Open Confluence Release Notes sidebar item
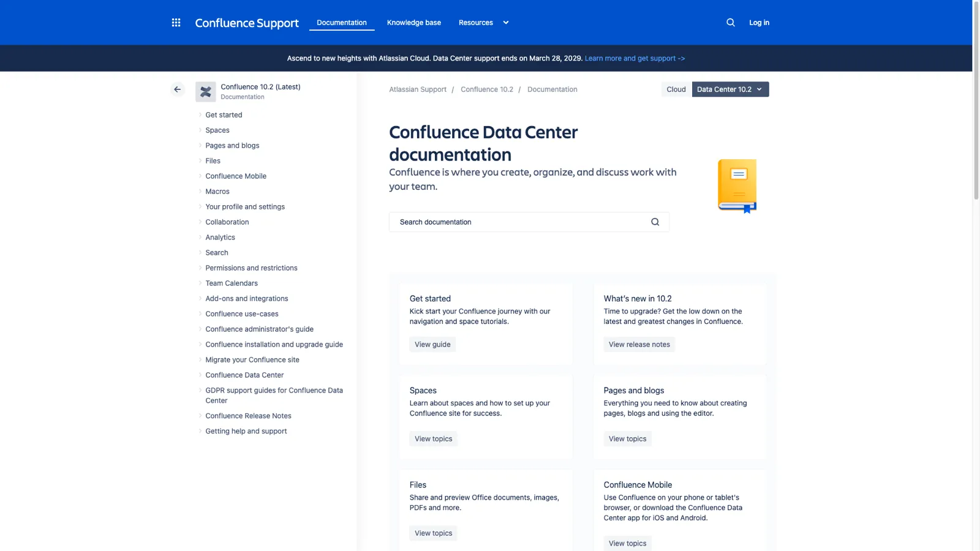This screenshot has height=551, width=980. click(248, 416)
